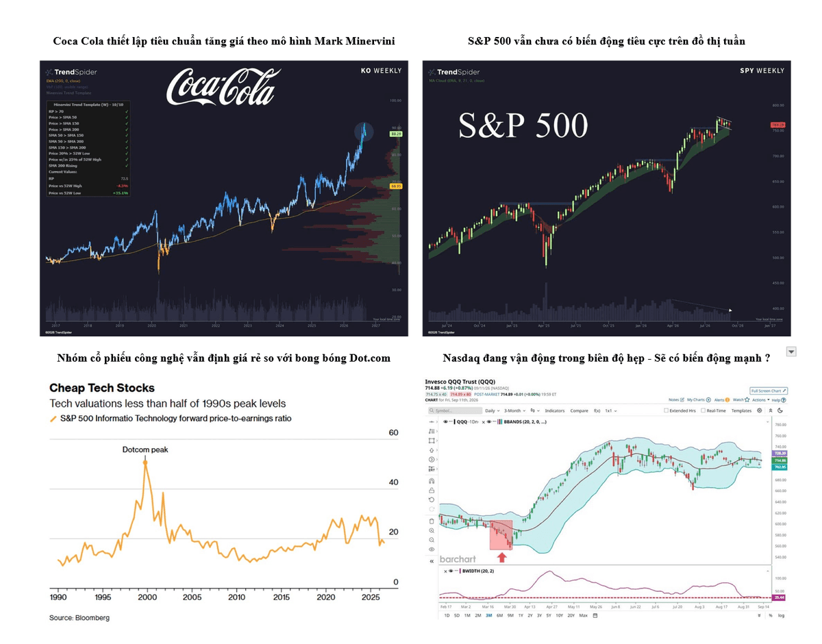Toggle log scale on price axis

780,615
